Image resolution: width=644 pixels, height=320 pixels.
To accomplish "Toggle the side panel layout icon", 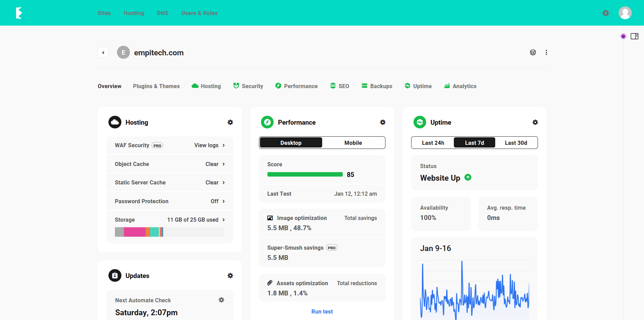I will pyautogui.click(x=634, y=36).
